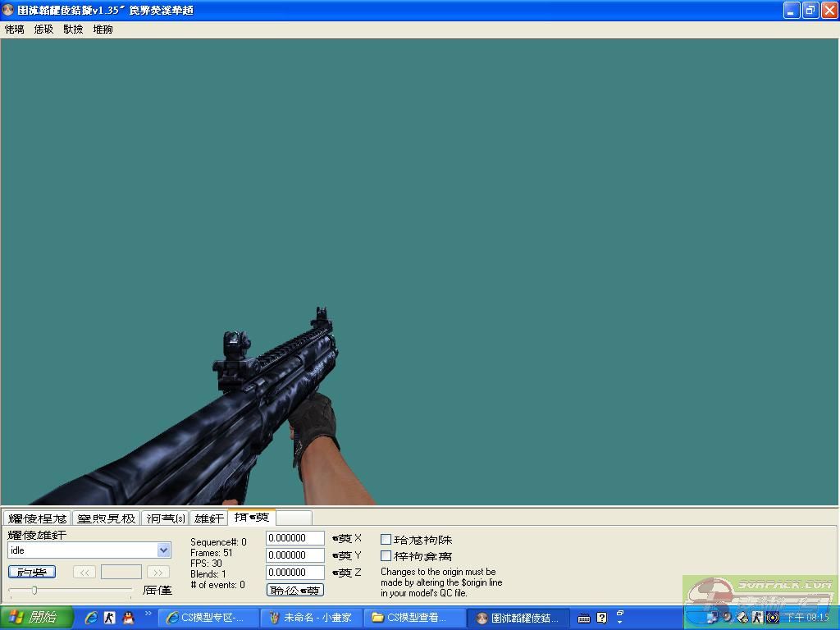Click the Counter-Strike icon in system tray
Image resolution: width=840 pixels, height=630 pixels.
pos(757,618)
